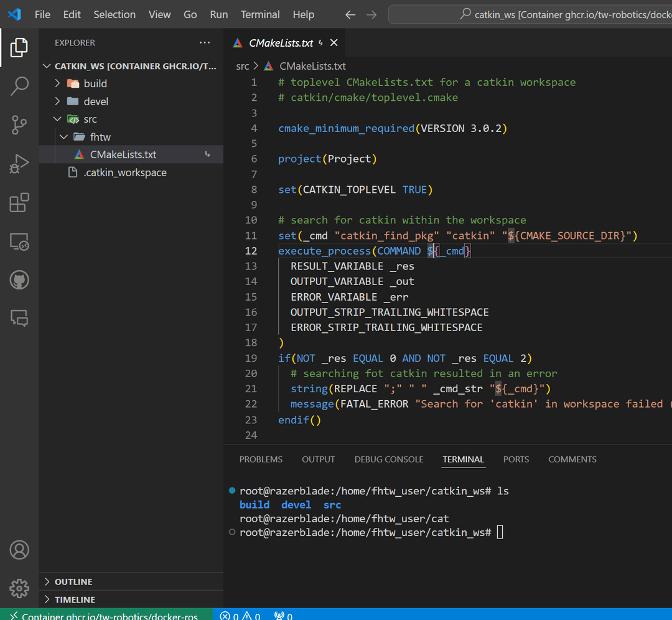Expand the TIMELINE section
The image size is (672, 620).
point(75,599)
